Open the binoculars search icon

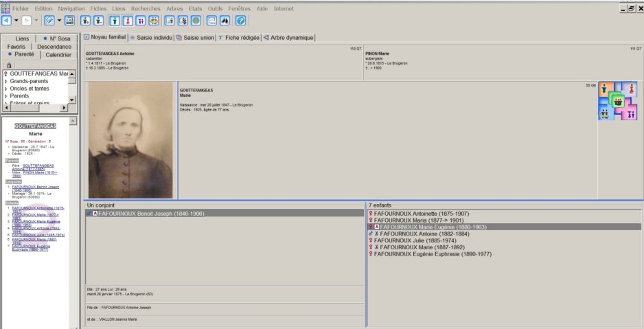(x=225, y=21)
